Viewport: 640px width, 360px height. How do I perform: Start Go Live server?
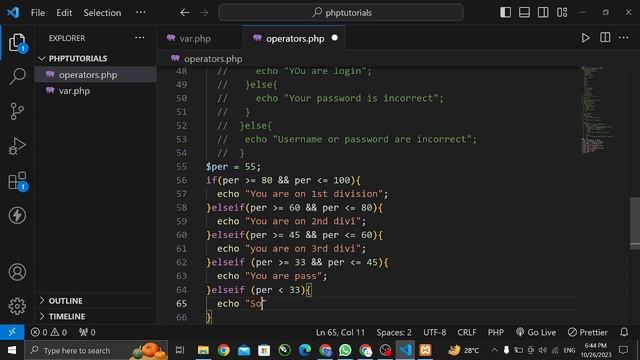tap(536, 332)
